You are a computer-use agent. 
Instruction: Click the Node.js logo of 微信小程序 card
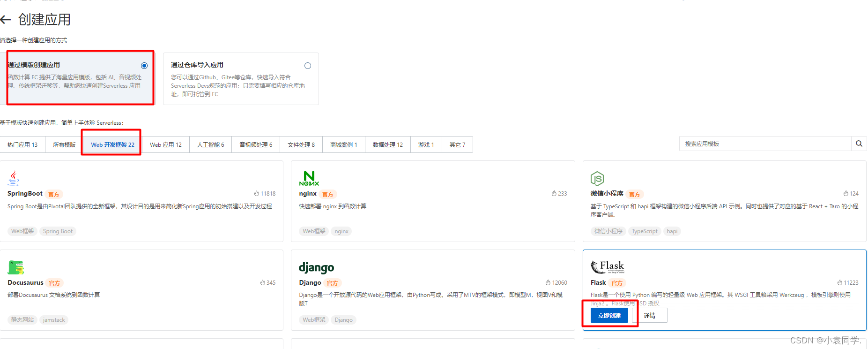(x=597, y=178)
